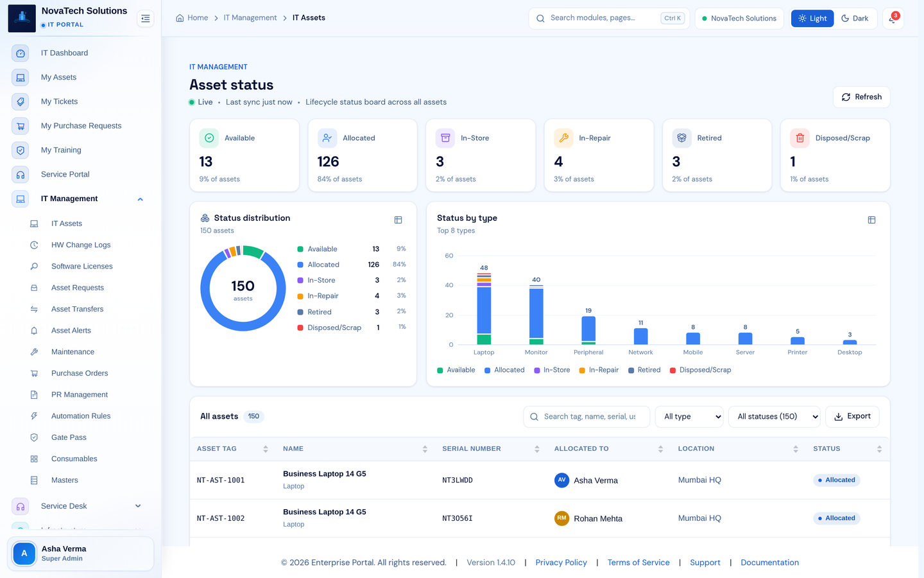Click the Laptop bar in chart

click(x=484, y=309)
